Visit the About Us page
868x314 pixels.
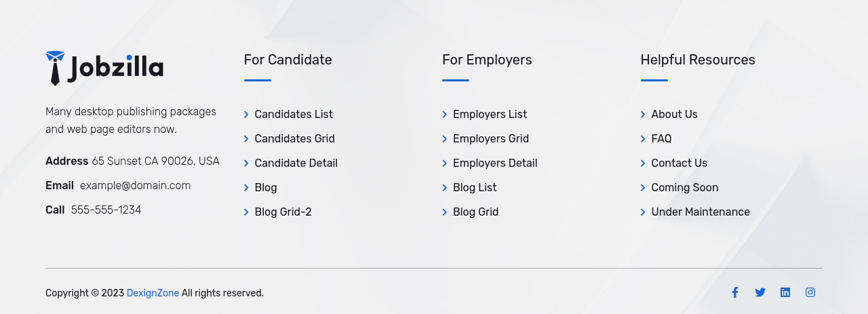(x=674, y=115)
